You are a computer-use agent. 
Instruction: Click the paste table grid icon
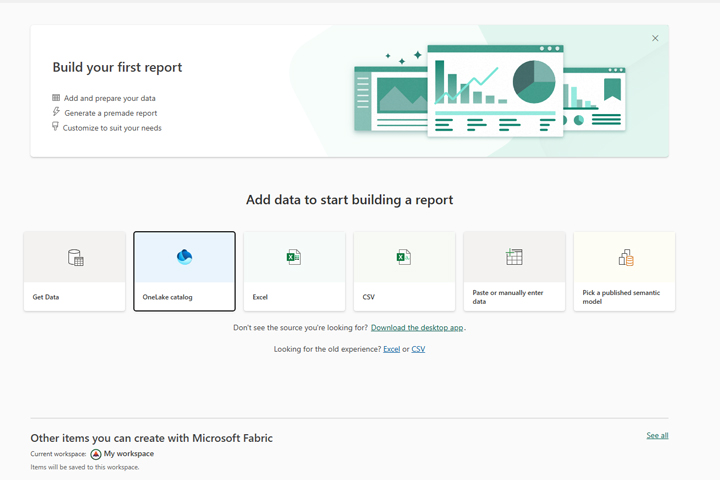514,258
